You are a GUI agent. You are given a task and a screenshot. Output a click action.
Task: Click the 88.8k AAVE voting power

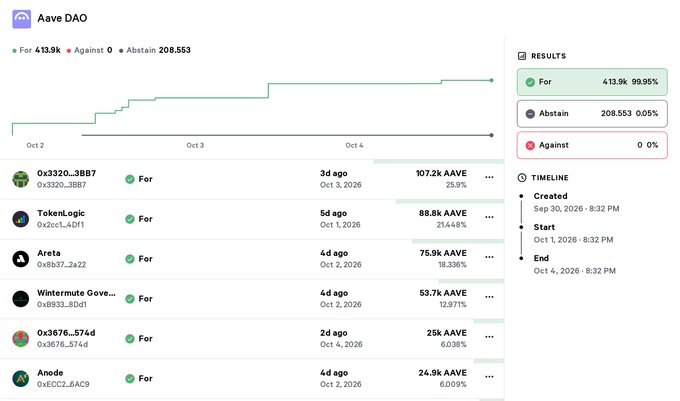pyautogui.click(x=443, y=213)
